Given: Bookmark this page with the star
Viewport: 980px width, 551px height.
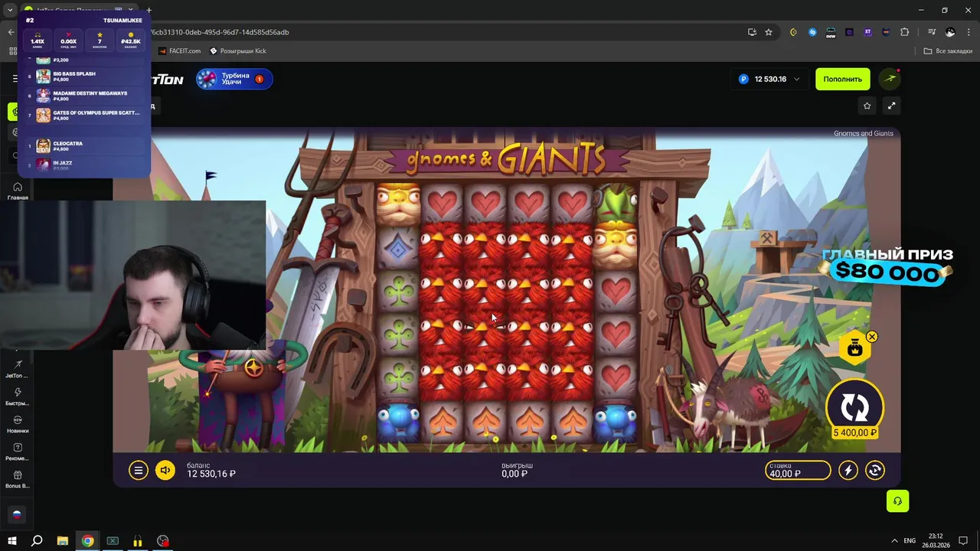Looking at the screenshot, I should click(769, 32).
